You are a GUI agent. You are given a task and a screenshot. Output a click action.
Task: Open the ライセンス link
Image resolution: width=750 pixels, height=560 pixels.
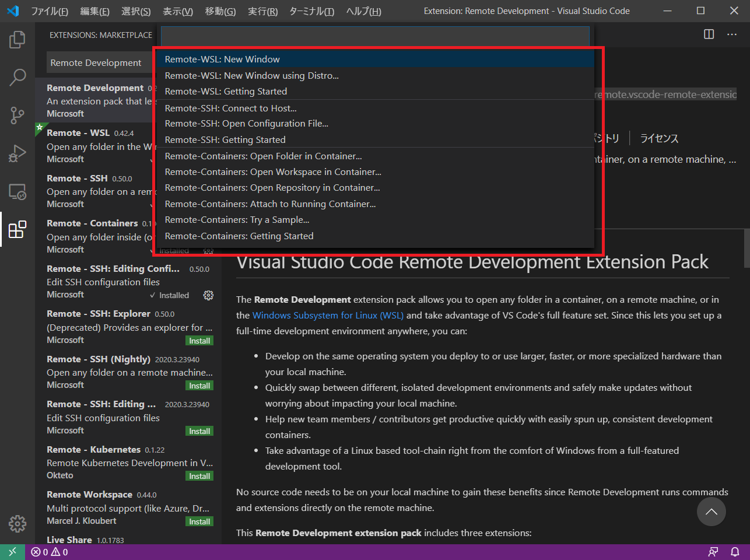pyautogui.click(x=659, y=138)
